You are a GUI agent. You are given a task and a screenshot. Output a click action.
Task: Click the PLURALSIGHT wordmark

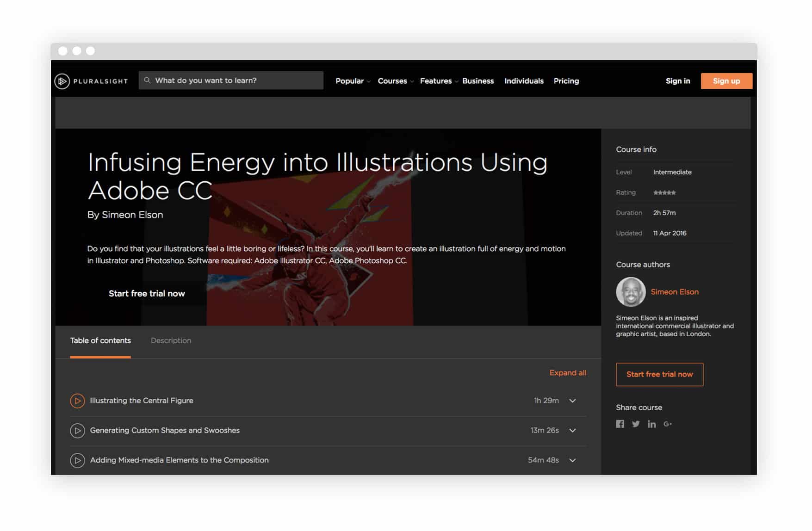tap(100, 81)
